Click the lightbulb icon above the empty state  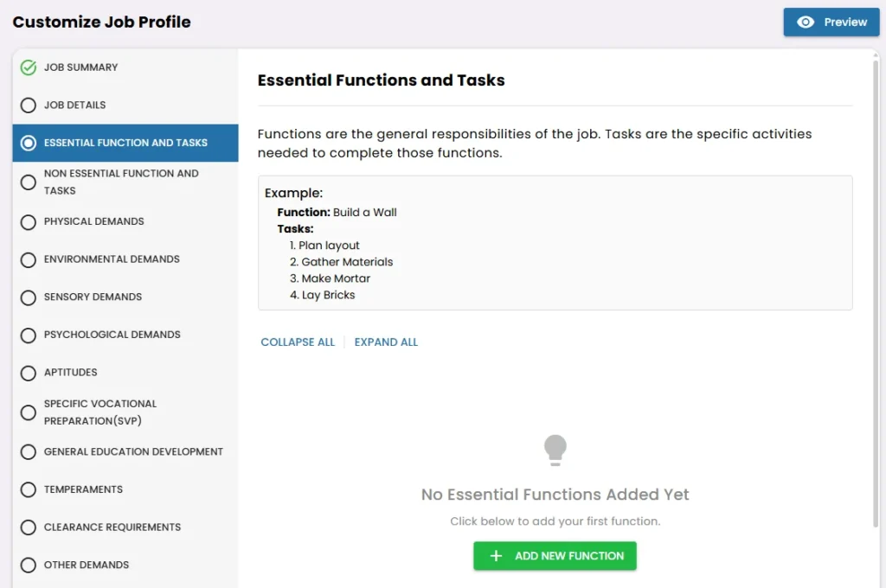pos(555,449)
